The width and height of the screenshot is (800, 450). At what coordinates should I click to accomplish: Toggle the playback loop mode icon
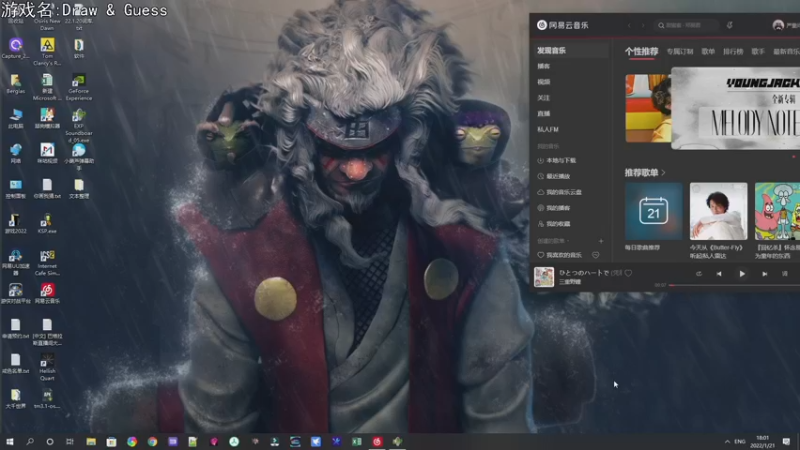698,274
